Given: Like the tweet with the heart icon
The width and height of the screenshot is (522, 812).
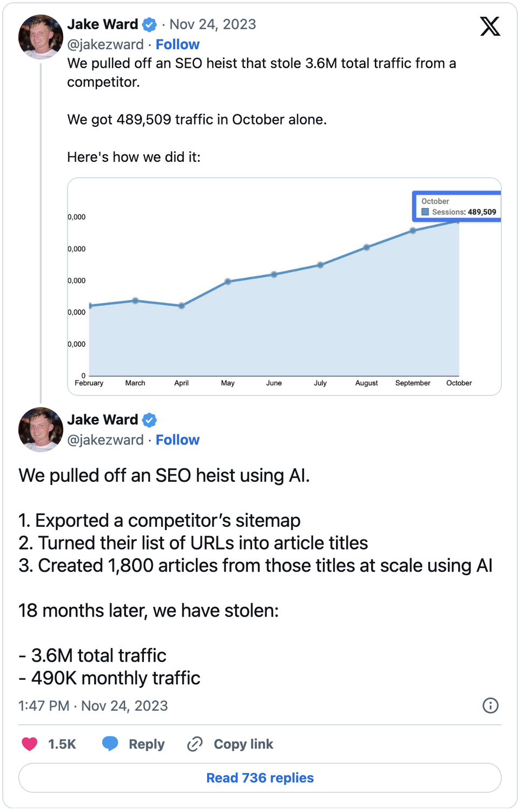Looking at the screenshot, I should [x=29, y=744].
